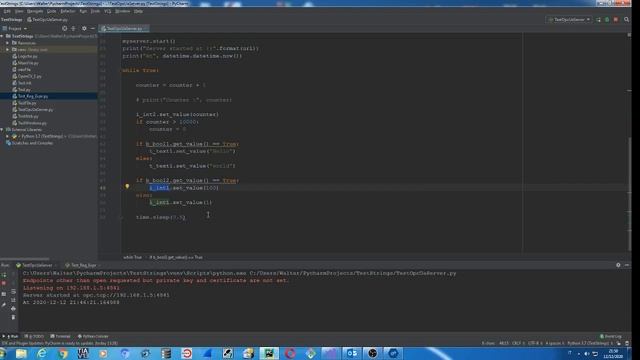Click the expand all icon in Project panel header
This screenshot has width=640, height=360.
coord(73,29)
